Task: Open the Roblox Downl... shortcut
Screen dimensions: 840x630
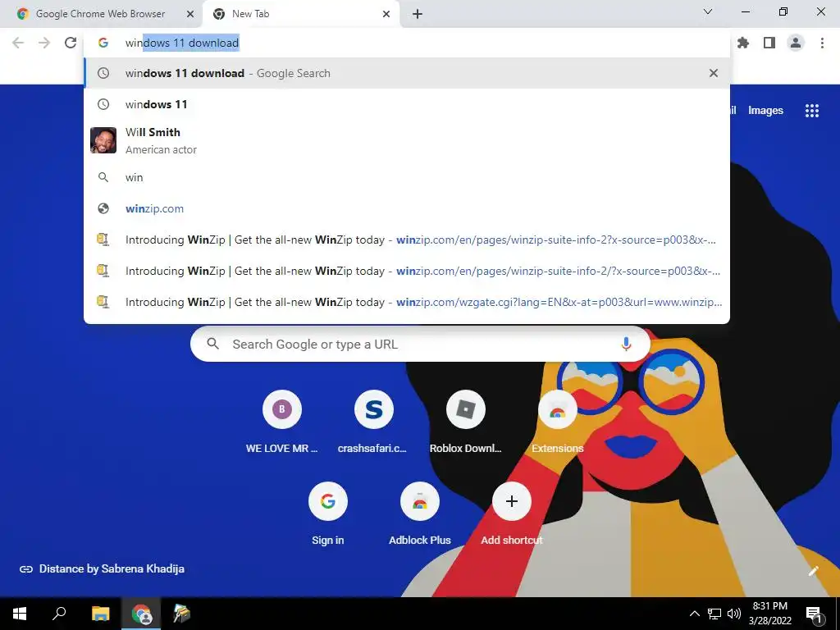Action: coord(466,423)
